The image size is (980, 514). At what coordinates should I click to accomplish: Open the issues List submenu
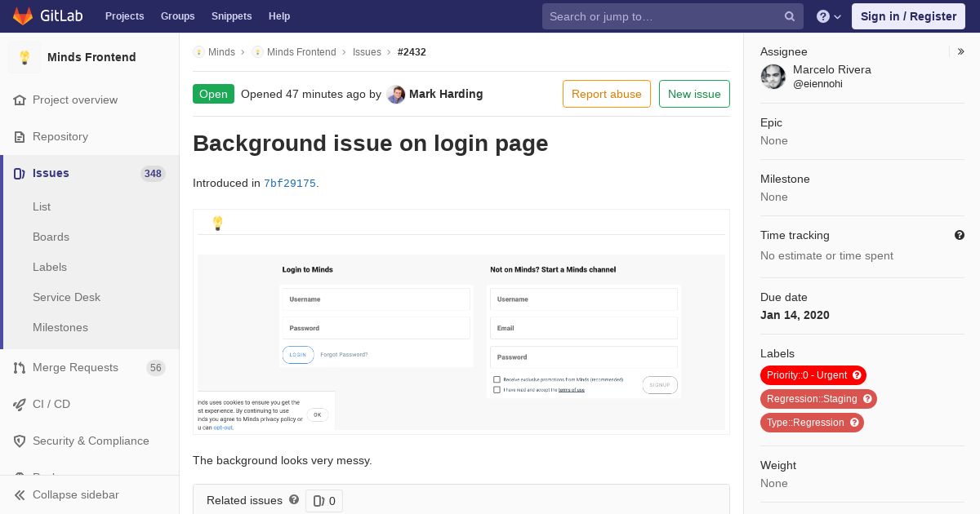42,206
